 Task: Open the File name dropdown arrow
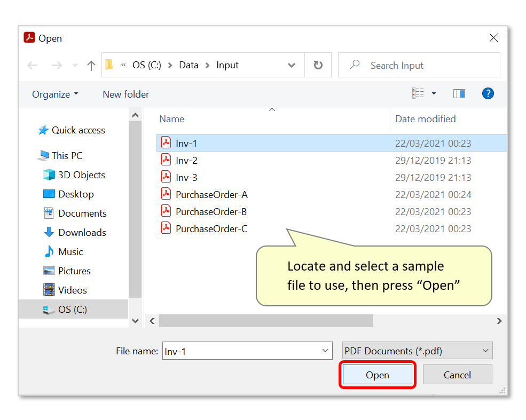coord(325,351)
